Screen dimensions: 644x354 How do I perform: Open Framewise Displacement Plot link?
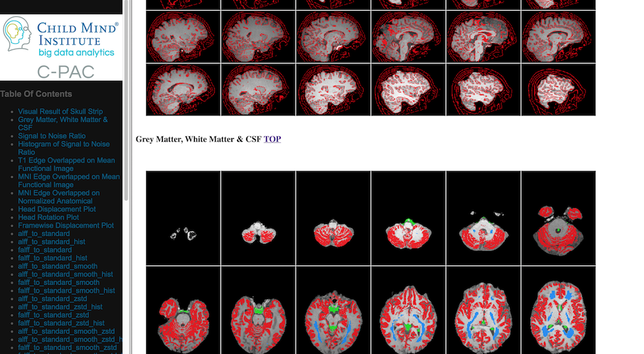66,225
